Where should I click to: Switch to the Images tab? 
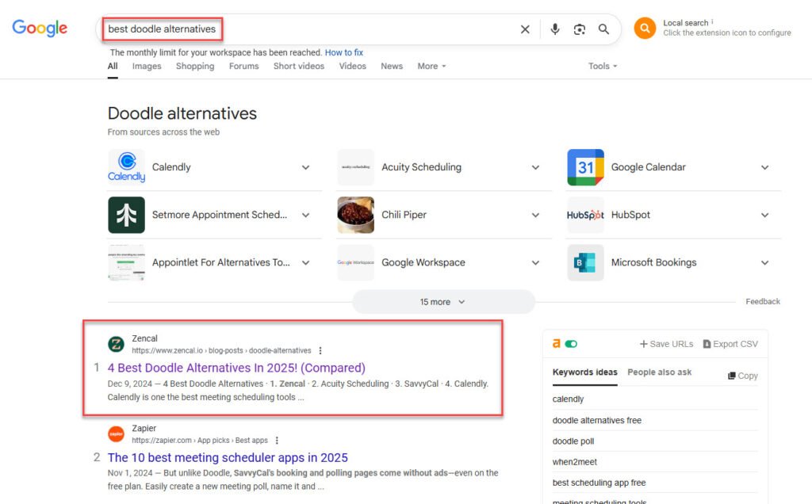pos(147,67)
